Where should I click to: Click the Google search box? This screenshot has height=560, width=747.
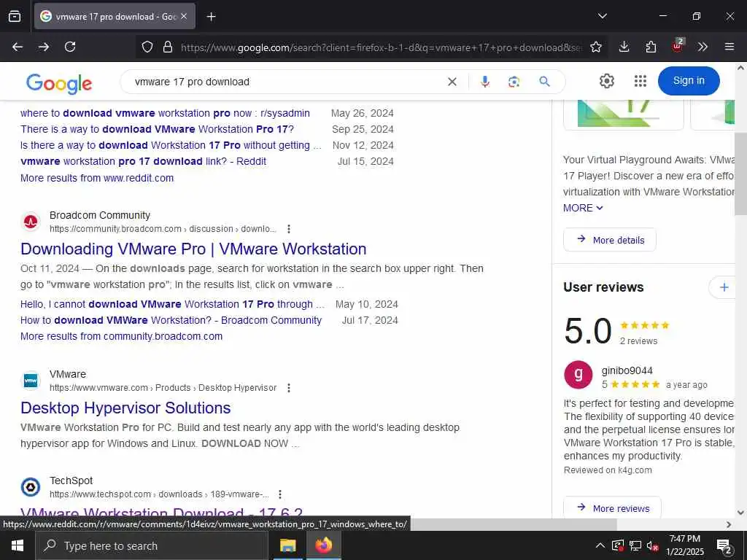point(286,82)
